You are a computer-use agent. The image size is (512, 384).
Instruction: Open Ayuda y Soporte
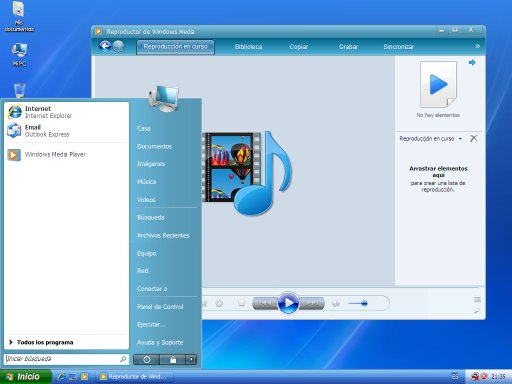(160, 342)
